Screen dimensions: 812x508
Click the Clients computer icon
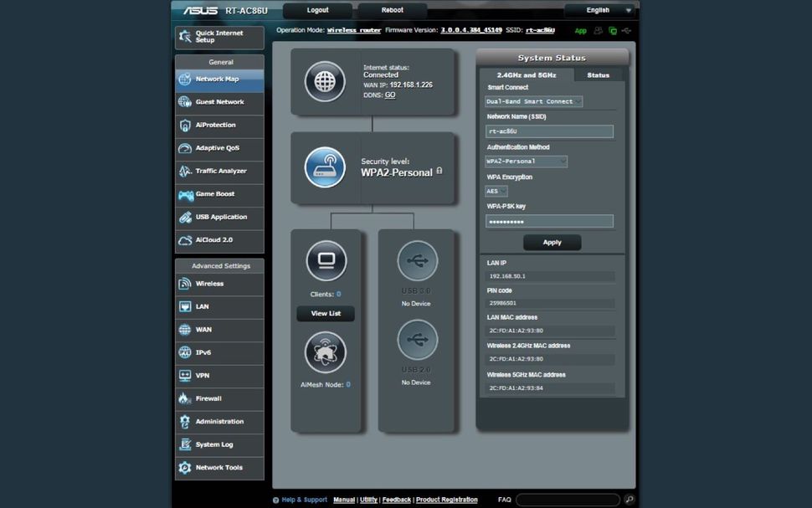click(x=326, y=260)
